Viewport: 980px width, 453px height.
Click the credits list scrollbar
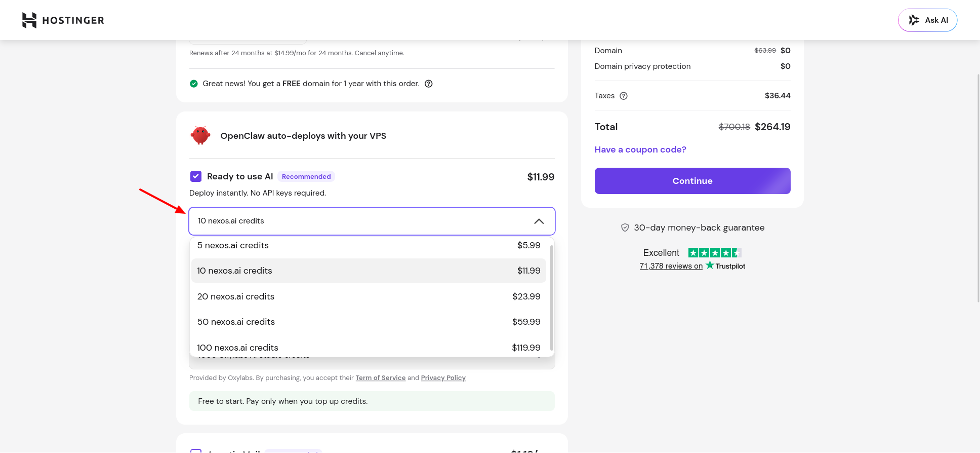click(551, 298)
